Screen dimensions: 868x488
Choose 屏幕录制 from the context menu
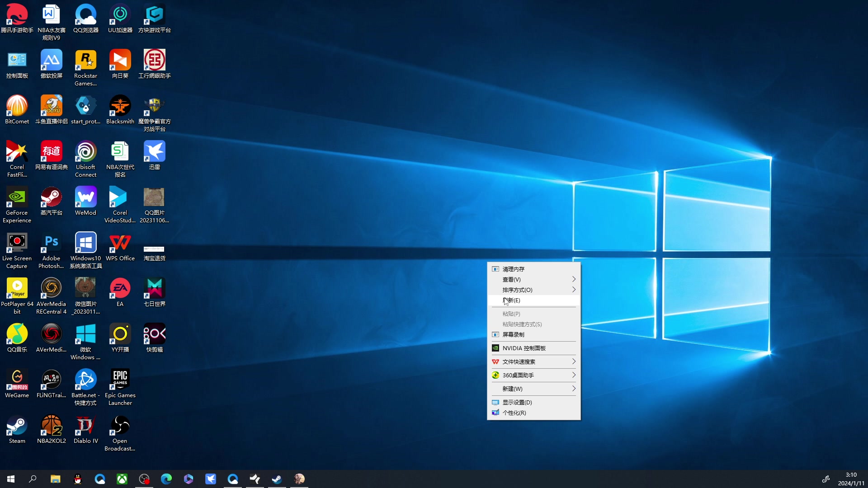pyautogui.click(x=533, y=334)
